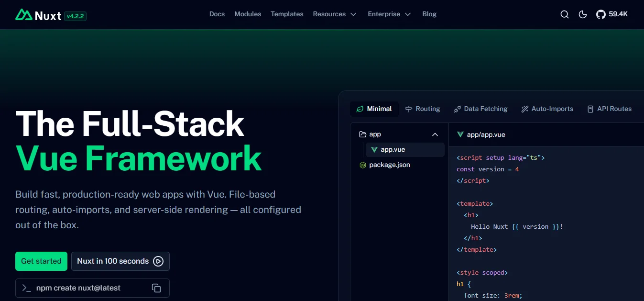Click the signpost icon on Routing tab
644x301 pixels.
[x=409, y=109]
